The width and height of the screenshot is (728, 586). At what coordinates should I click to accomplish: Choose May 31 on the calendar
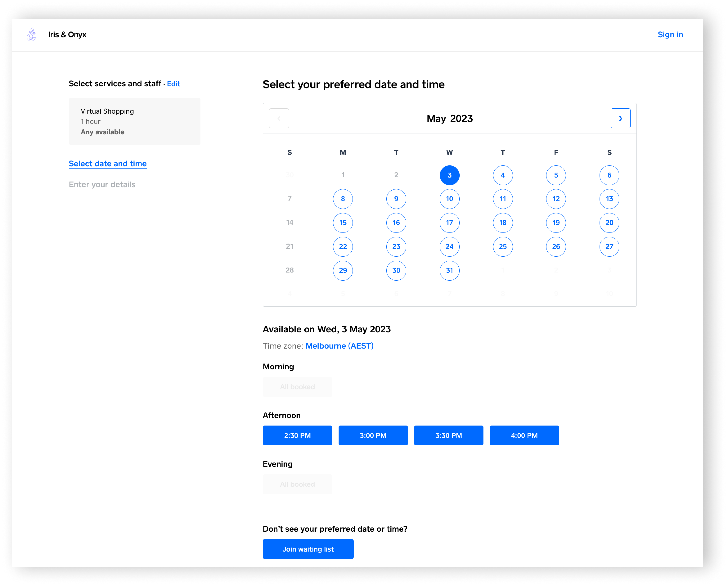tap(449, 270)
